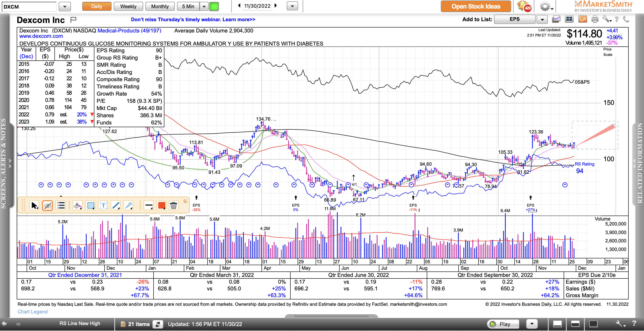The image size is (644, 331).
Task: Expand the 5 Min interval dropdown
Action: pyautogui.click(x=204, y=6)
